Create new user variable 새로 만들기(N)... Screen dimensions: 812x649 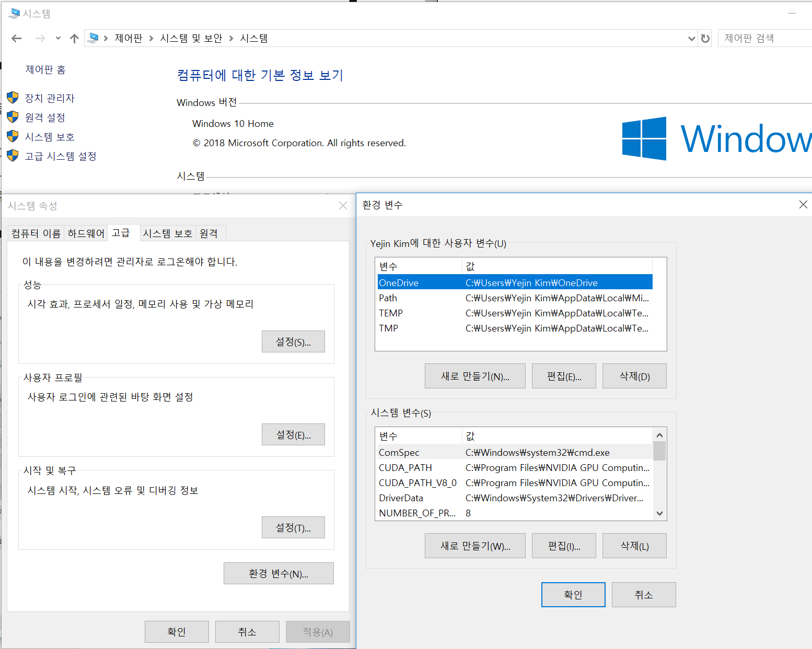point(475,376)
